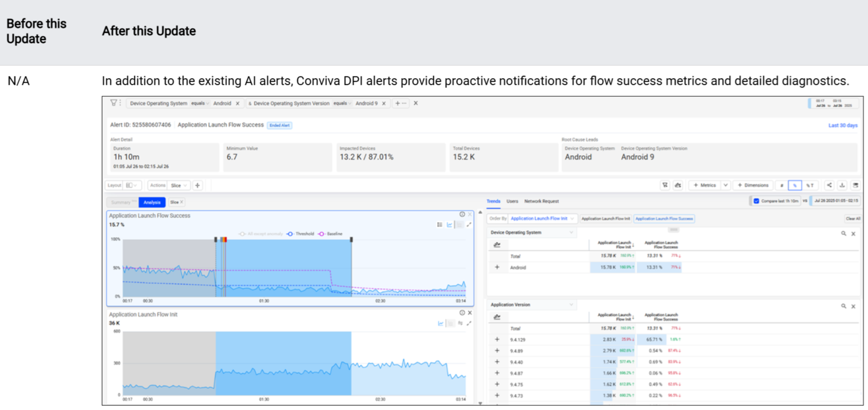Screen dimensions: 868x410
Task: Open the Slice actions dropdown
Action: point(179,185)
